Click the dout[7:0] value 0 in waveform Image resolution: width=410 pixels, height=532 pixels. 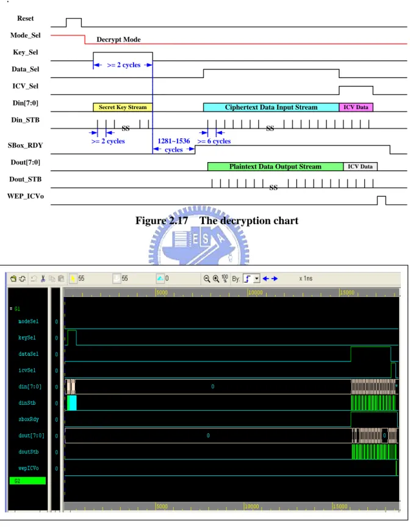click(208, 435)
